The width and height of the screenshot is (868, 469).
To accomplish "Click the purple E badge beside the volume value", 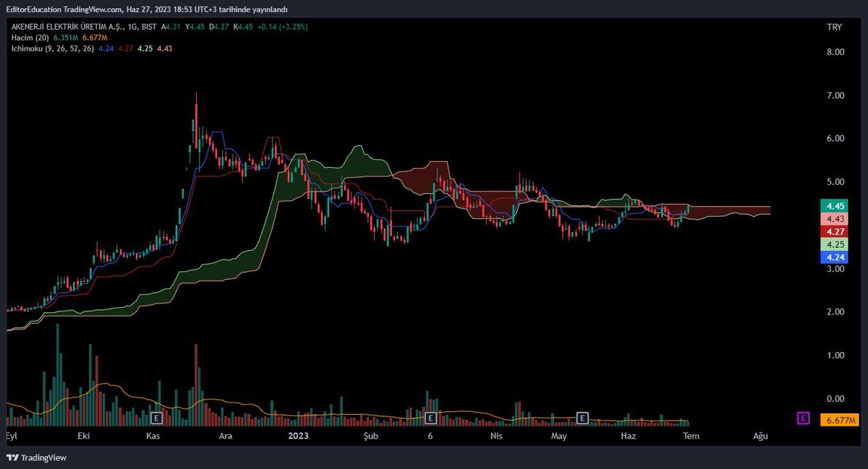I will pos(804,418).
